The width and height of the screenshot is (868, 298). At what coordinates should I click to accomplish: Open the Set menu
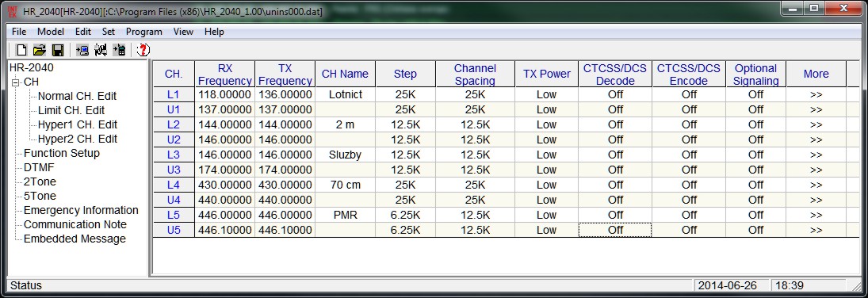[x=109, y=32]
